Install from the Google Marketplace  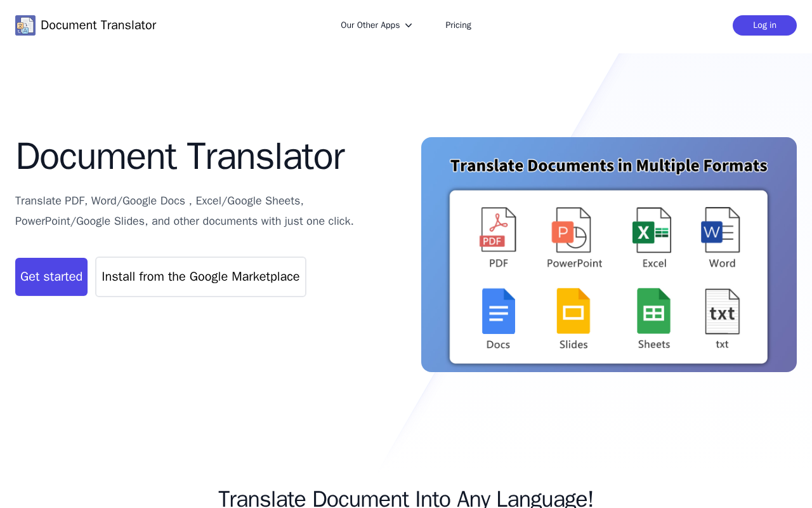200,277
